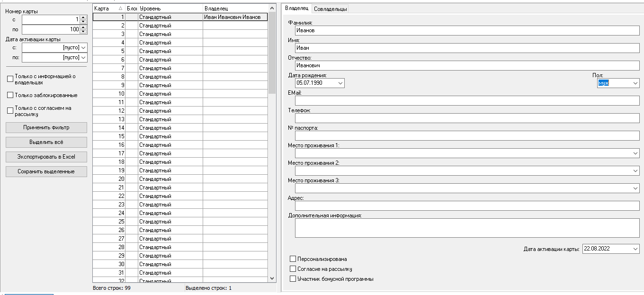Click the 'Фамилия' field with Иванов
The height and width of the screenshot is (295, 644).
pos(467,30)
